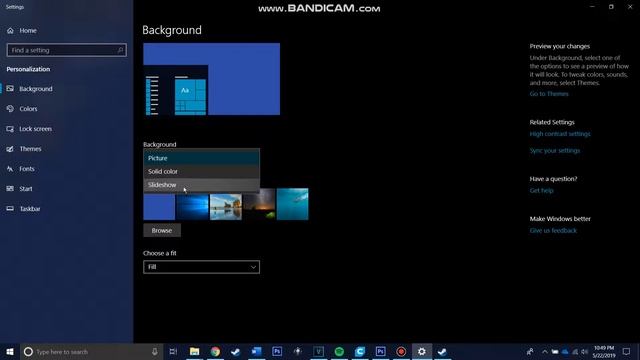Go to Lock screen settings
Screen dimensions: 640x360
point(36,129)
